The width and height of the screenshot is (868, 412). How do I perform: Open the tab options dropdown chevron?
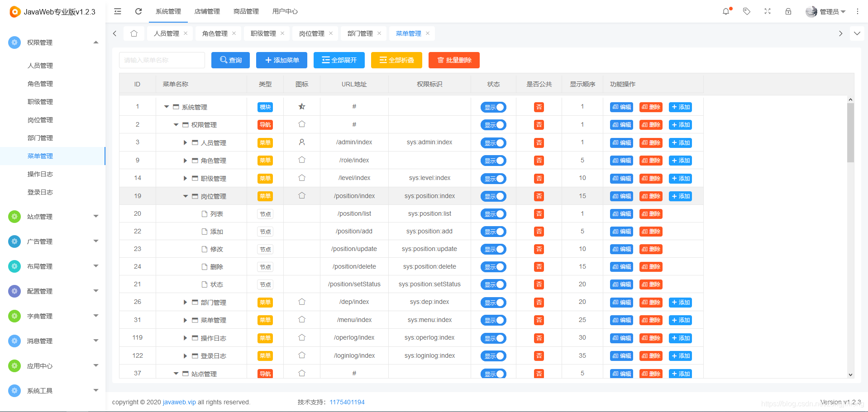click(857, 33)
